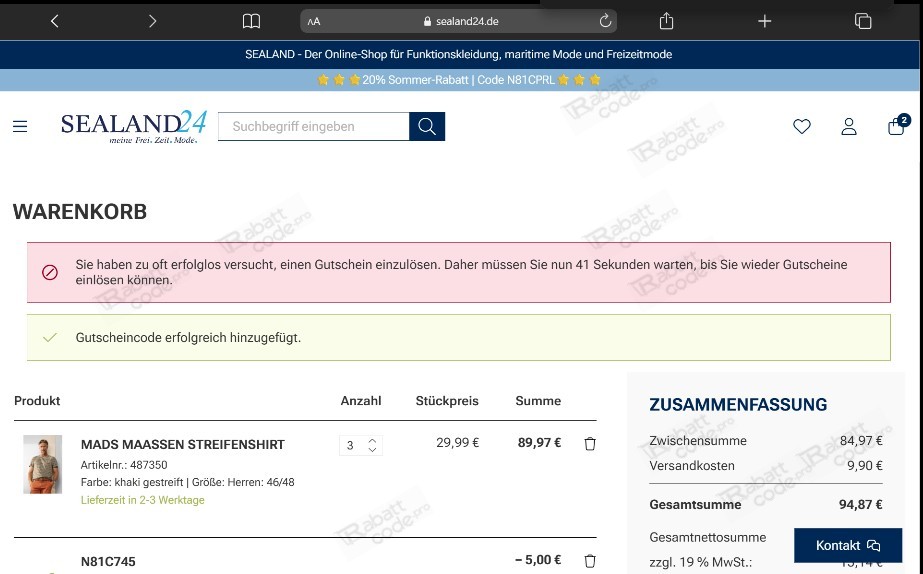Increase Streifenshirt quantity with up arrow
The image size is (923, 574).
(x=372, y=440)
